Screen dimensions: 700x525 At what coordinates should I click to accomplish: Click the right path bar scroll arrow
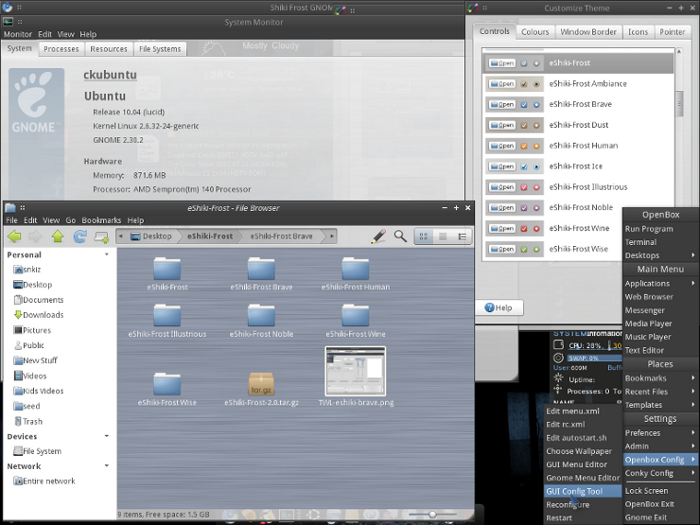(x=332, y=236)
